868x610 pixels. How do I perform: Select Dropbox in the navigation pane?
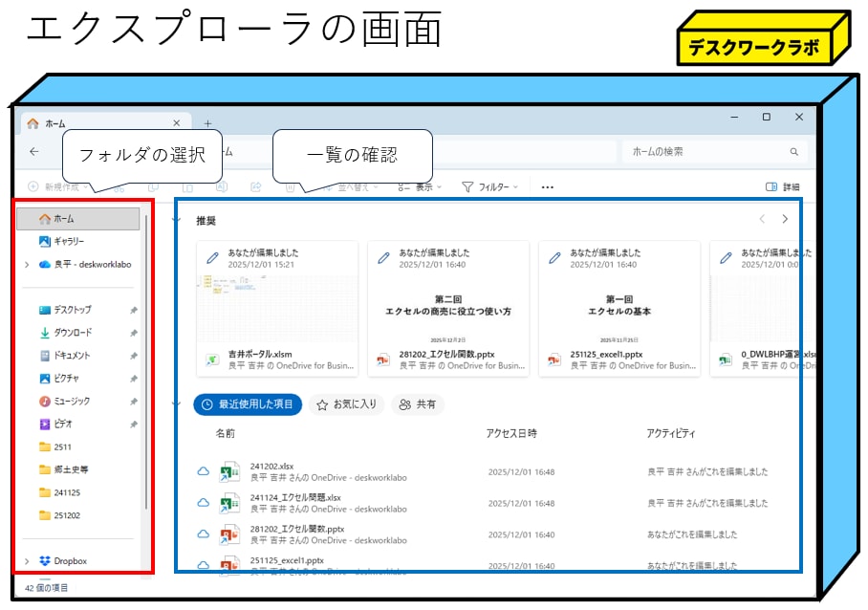coord(63,560)
